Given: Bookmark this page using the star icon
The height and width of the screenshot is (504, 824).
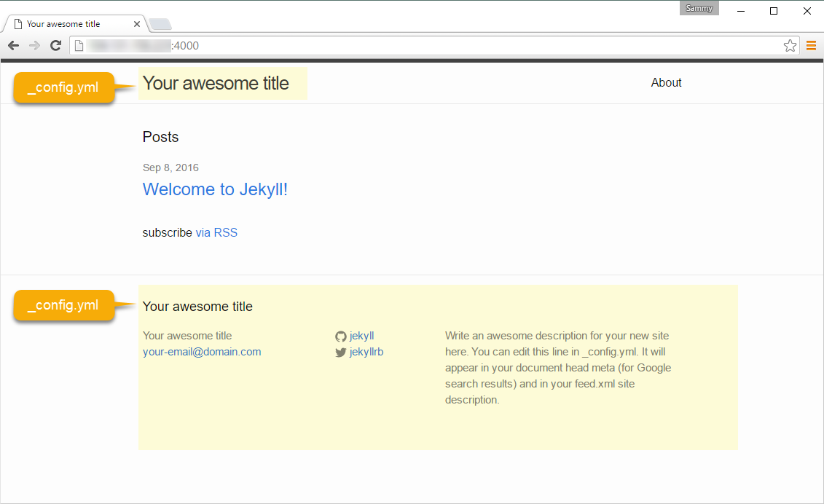Looking at the screenshot, I should pyautogui.click(x=790, y=46).
